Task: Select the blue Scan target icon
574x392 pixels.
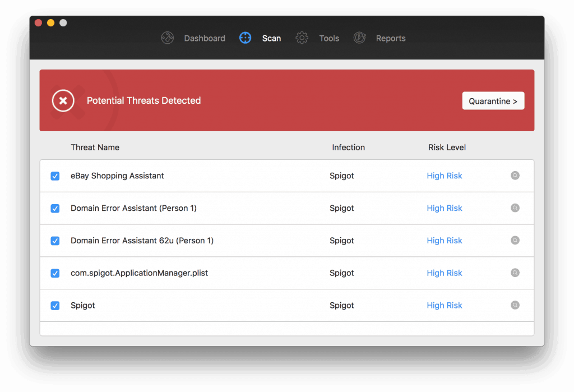Action: [x=245, y=38]
